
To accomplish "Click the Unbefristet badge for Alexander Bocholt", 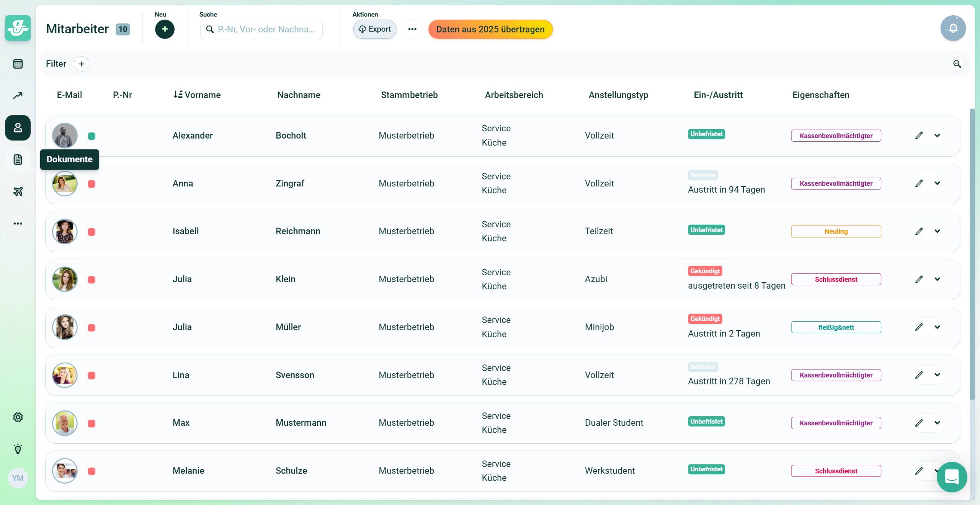I will 706,134.
